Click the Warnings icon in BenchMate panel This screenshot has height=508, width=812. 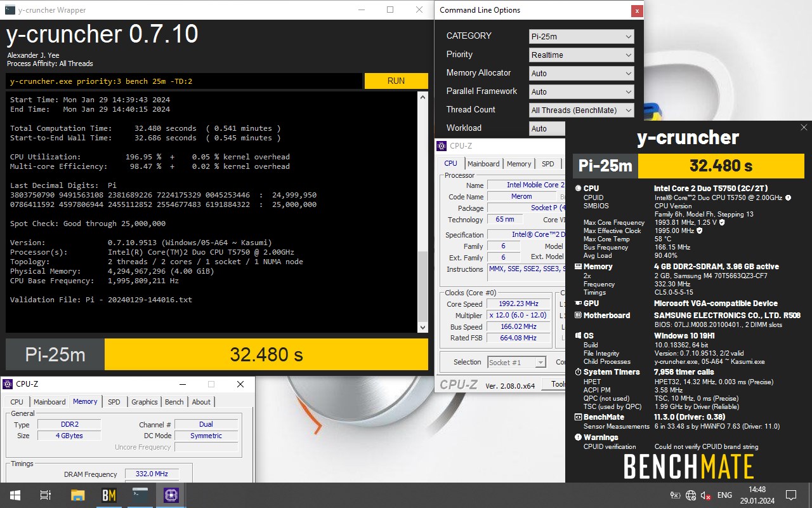click(578, 438)
